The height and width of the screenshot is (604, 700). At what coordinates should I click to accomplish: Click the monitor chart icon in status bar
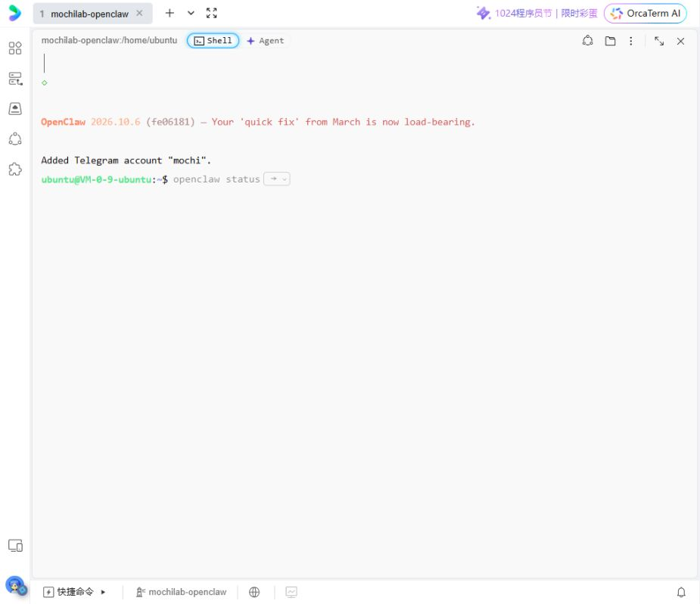point(291,592)
